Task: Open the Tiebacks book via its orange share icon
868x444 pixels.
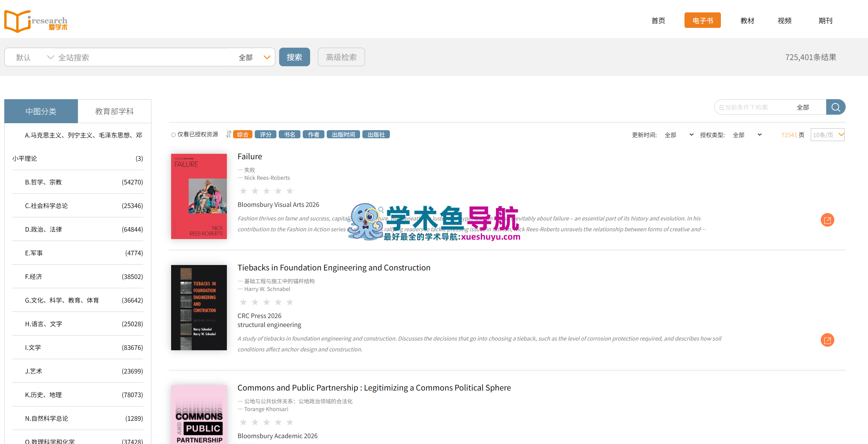Action: [x=827, y=340]
